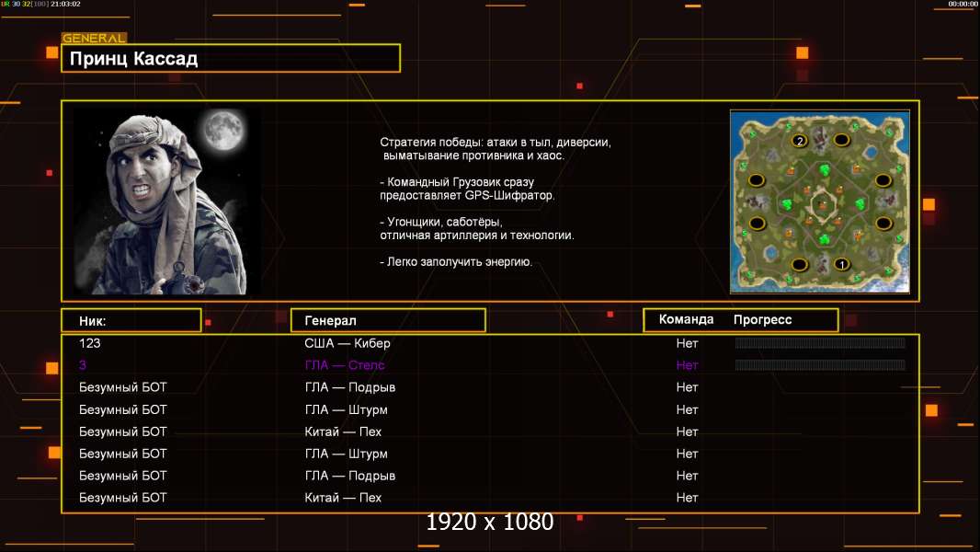The width and height of the screenshot is (980, 552).
Task: Click the Принц Кассад name box
Action: click(231, 59)
